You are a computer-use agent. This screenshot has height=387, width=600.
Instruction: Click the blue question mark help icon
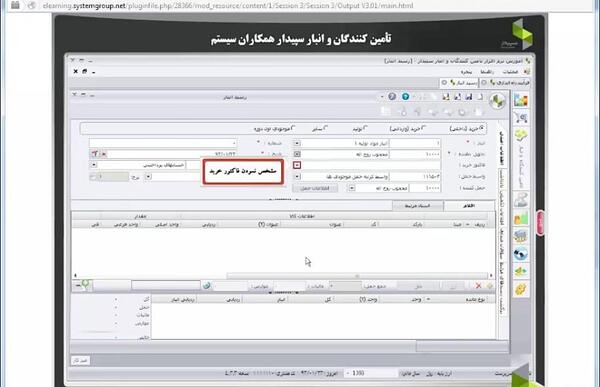406,96
